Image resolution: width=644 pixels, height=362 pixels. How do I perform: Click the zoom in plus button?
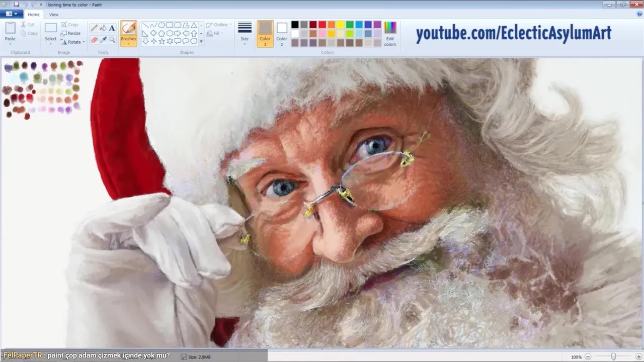click(x=639, y=356)
